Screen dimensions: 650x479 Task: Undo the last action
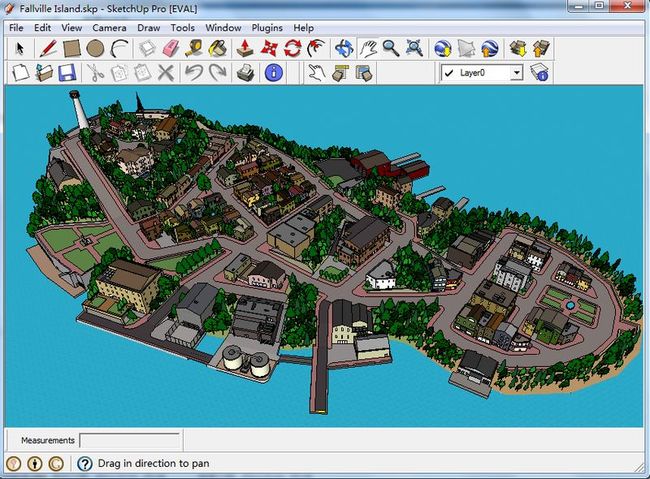pyautogui.click(x=194, y=73)
